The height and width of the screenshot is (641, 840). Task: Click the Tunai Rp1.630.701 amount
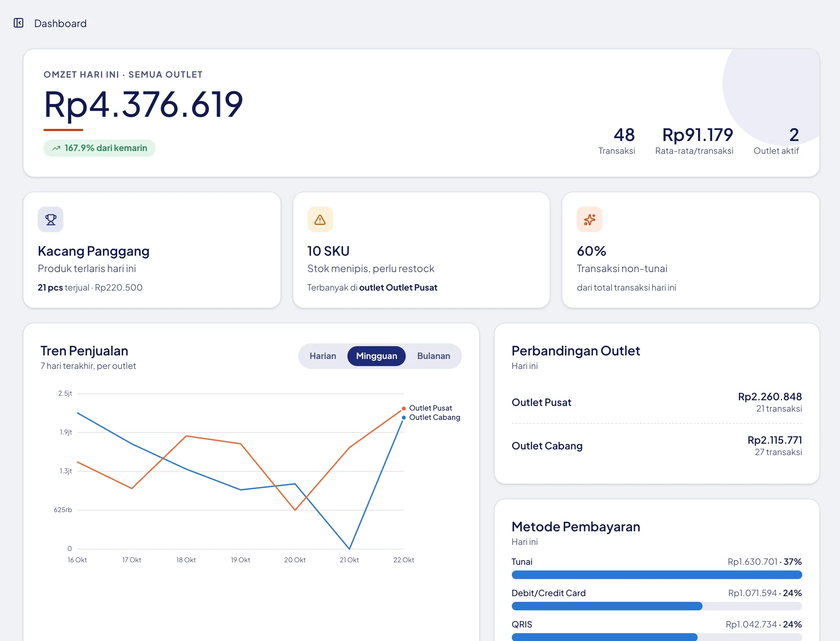[752, 562]
